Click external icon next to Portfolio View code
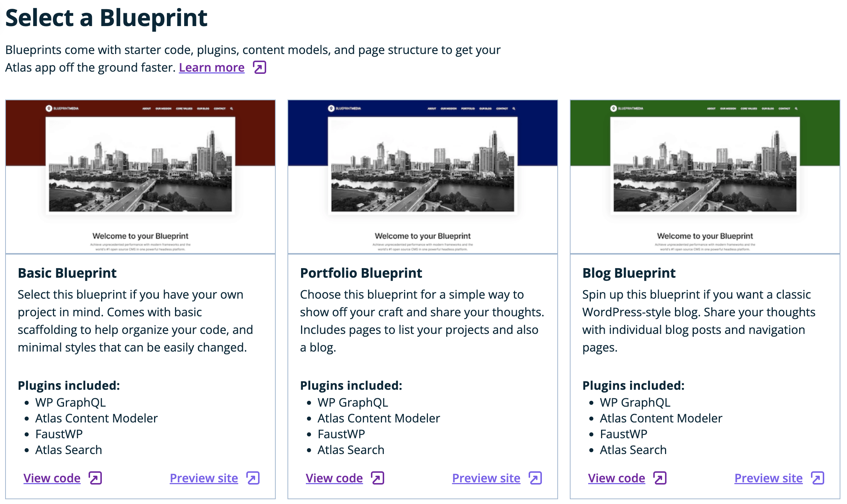 coord(378,478)
